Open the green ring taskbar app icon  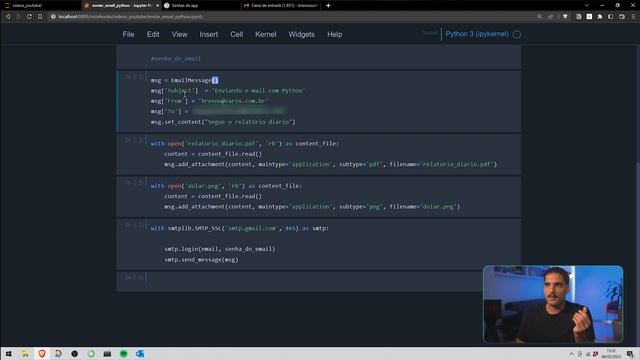coord(91,353)
